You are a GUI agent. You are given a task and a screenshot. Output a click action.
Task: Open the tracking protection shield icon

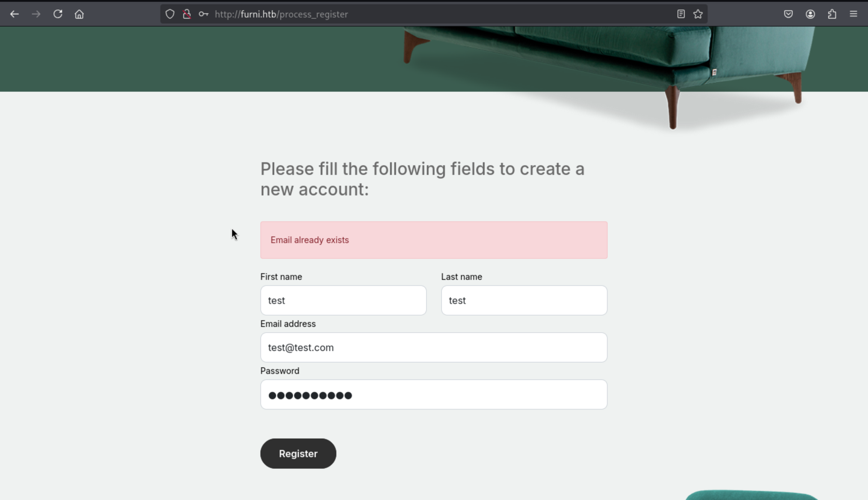click(170, 14)
